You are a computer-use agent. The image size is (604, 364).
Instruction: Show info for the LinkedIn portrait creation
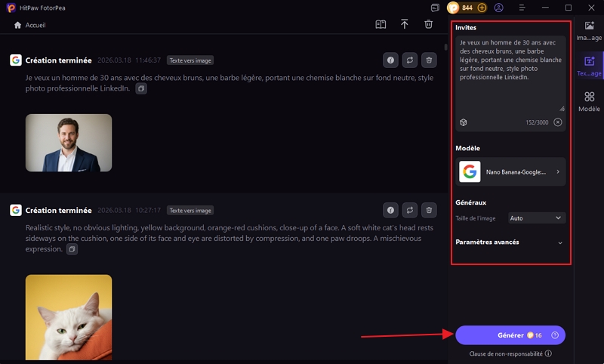point(390,60)
